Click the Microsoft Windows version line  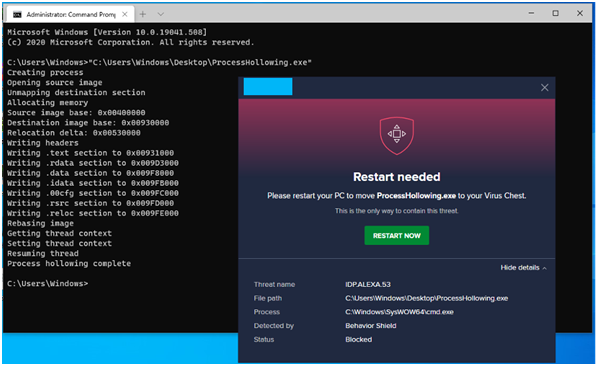(107, 32)
